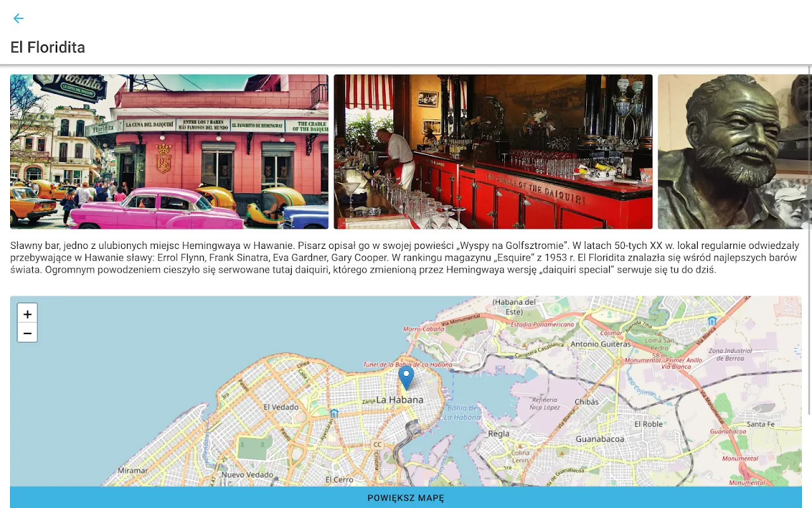The height and width of the screenshot is (508, 812).
Task: Click the Zona Industrial de Berroa label
Action: (730, 354)
